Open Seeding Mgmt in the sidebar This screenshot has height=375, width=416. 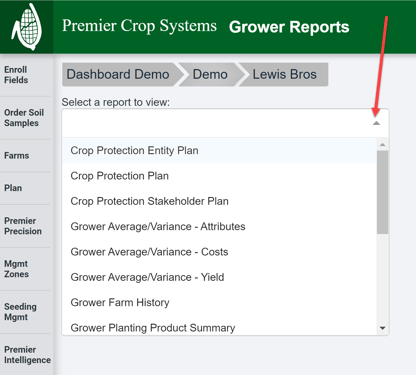click(20, 312)
